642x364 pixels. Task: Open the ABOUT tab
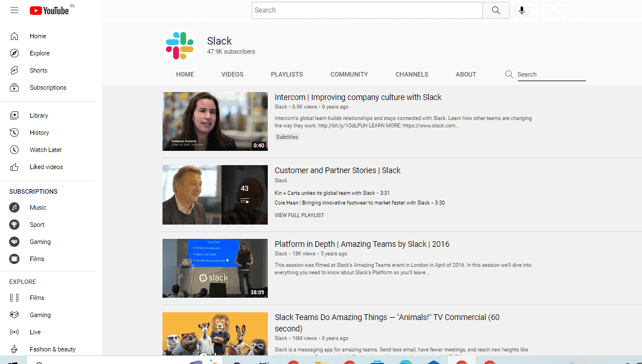466,74
